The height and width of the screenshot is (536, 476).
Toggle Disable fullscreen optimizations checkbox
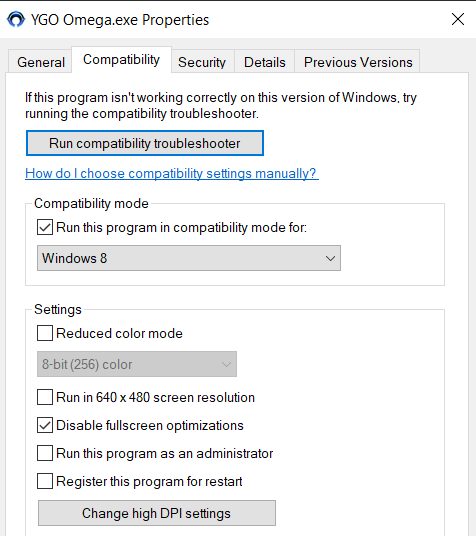(x=45, y=425)
